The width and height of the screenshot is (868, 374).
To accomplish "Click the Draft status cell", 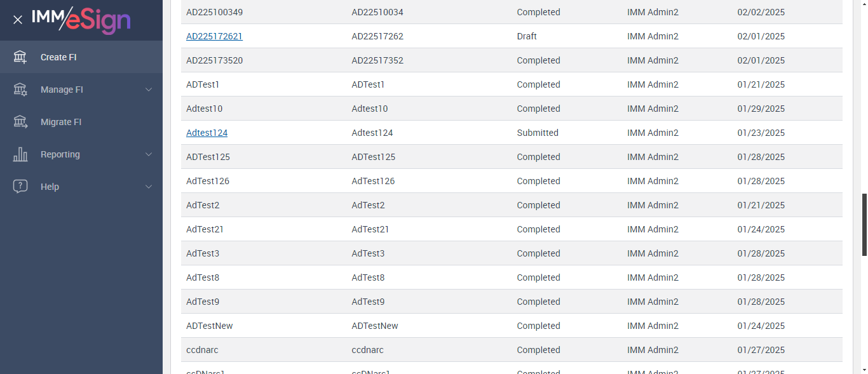I will (527, 36).
